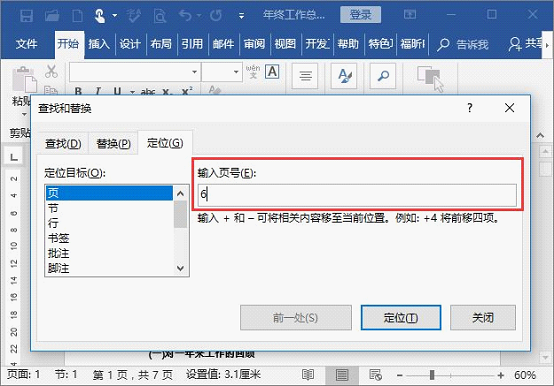Click the phonetic guide wén icon
The height and width of the screenshot is (386, 554).
pyautogui.click(x=253, y=71)
